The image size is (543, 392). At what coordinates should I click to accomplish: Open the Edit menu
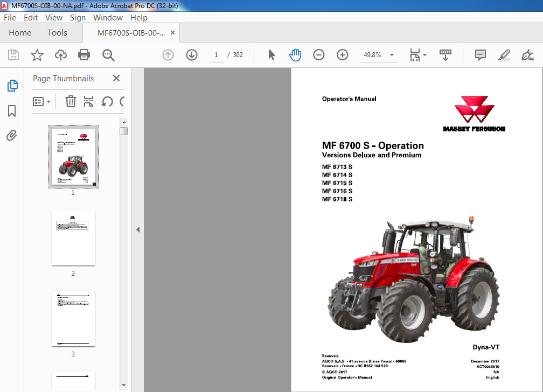[31, 18]
